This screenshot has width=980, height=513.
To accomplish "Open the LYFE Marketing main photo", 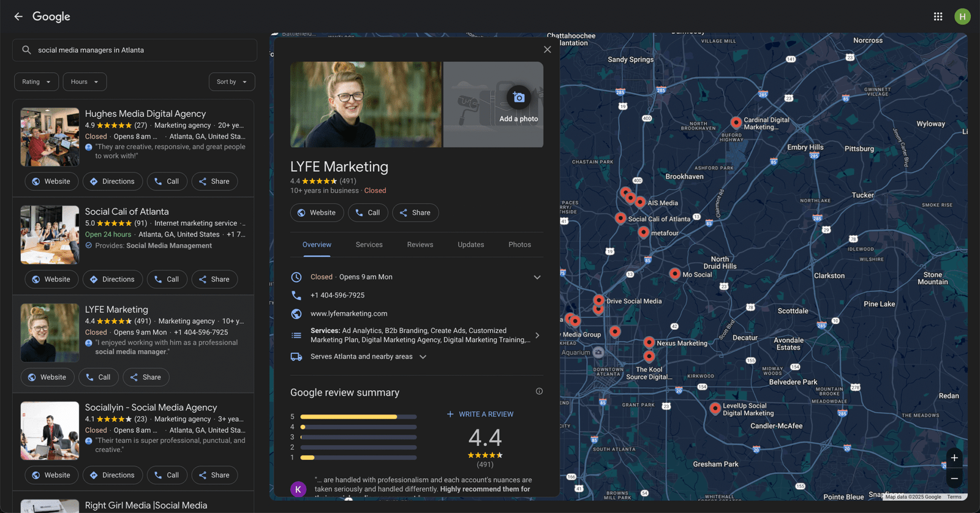I will click(x=366, y=105).
